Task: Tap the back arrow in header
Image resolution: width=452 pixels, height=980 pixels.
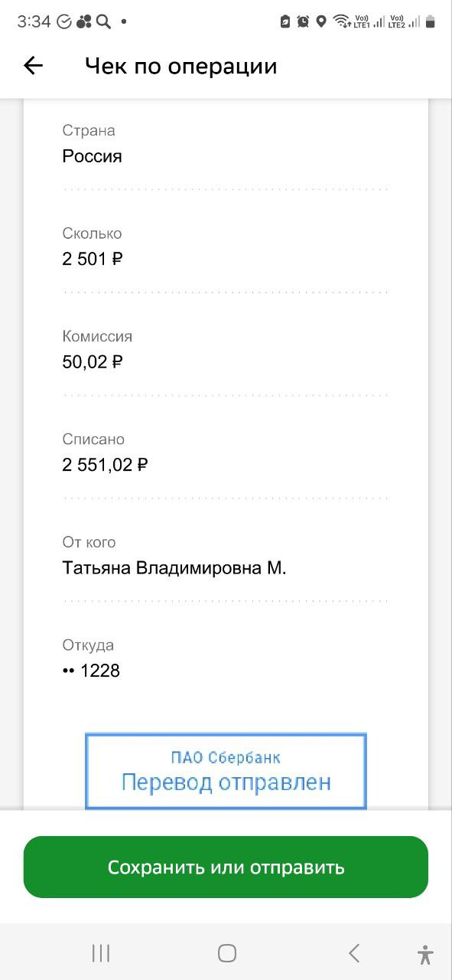Action: (34, 66)
